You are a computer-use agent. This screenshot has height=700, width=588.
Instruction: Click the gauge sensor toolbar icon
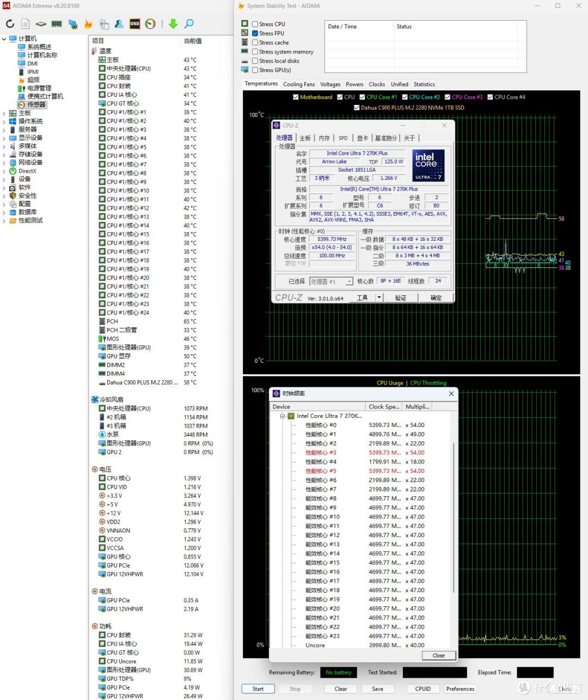coord(150,24)
